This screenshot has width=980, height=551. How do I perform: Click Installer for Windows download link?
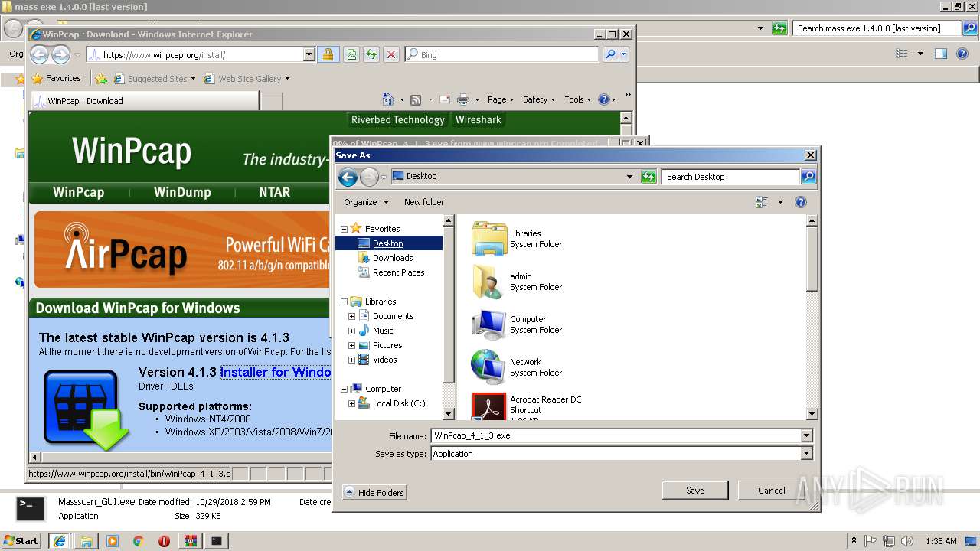(276, 372)
